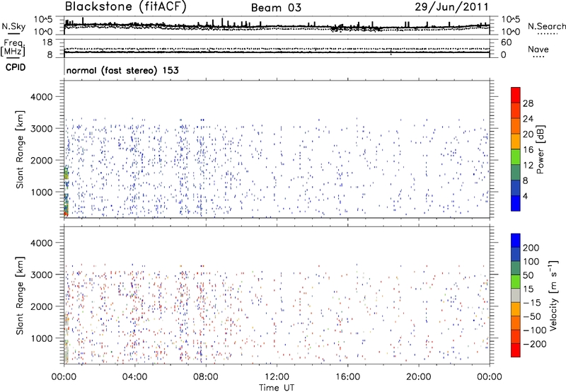Click the 4000 tick in Power panel
Viewport: 566px width, 392px height.
41,97
